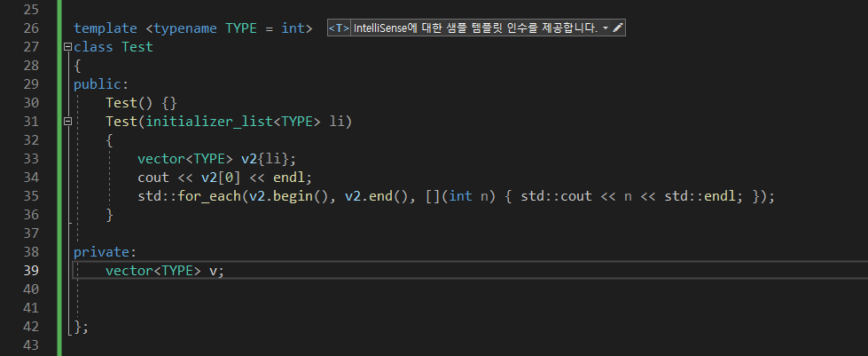The width and height of the screenshot is (868, 356).
Task: Click 'std::endl' inside the lambda
Action: (x=700, y=195)
